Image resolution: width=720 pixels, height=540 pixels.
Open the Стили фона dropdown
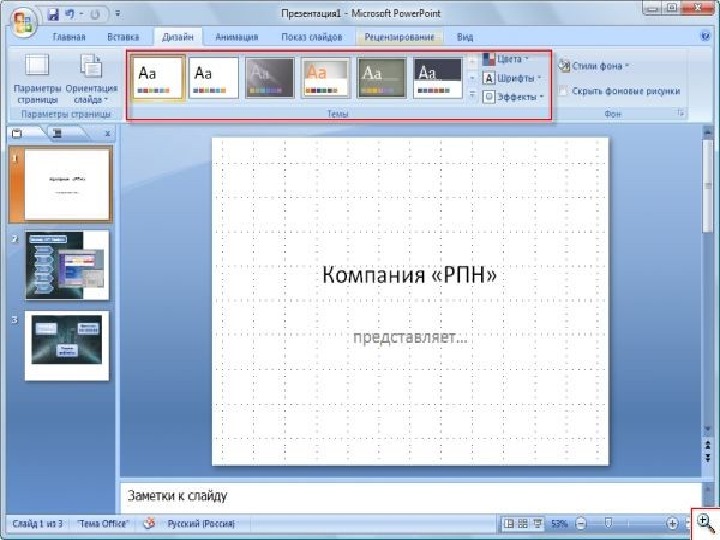(x=593, y=66)
